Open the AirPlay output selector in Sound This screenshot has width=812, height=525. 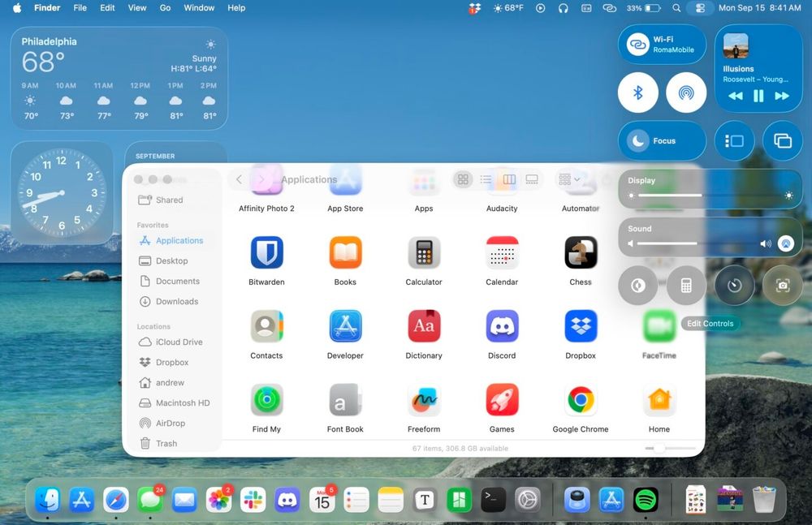pyautogui.click(x=786, y=242)
